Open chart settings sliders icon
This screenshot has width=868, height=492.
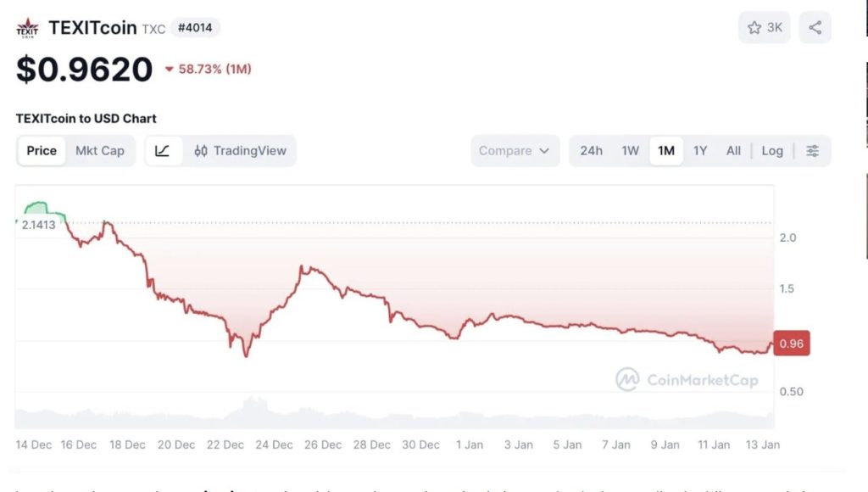point(812,151)
